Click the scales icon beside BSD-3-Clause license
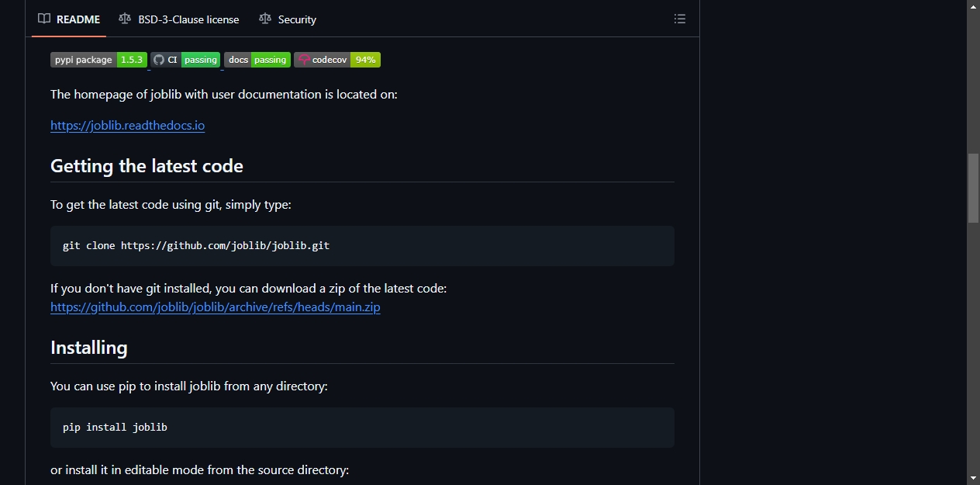The width and height of the screenshot is (980, 485). click(125, 19)
